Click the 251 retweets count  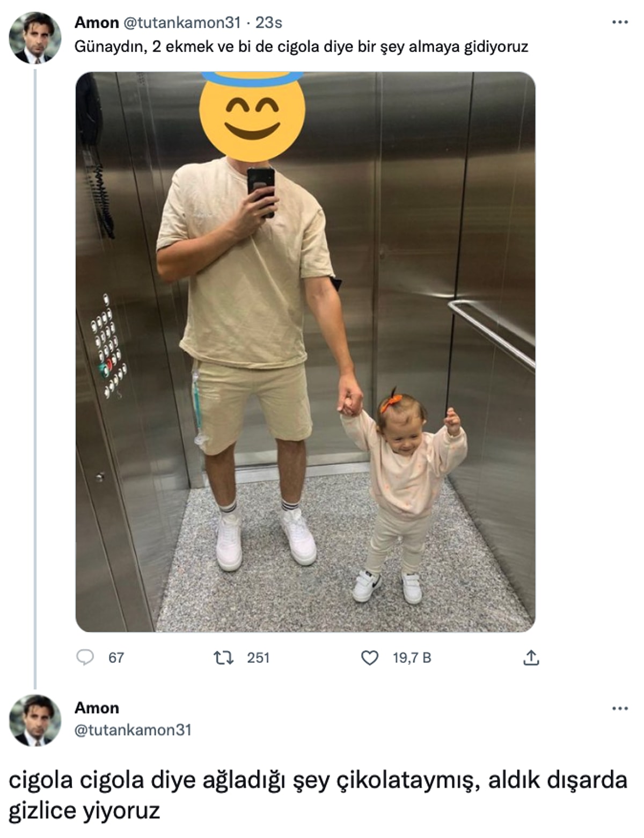258,658
